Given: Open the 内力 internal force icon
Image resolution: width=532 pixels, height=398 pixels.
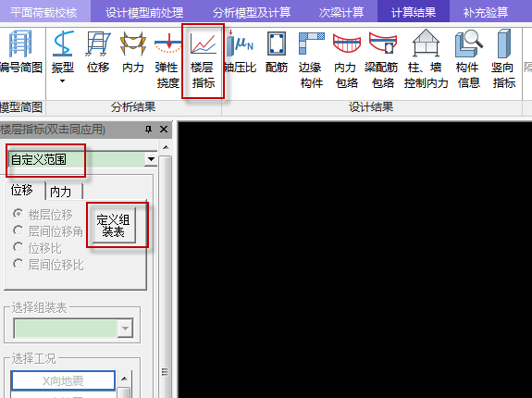Looking at the screenshot, I should coord(133,52).
